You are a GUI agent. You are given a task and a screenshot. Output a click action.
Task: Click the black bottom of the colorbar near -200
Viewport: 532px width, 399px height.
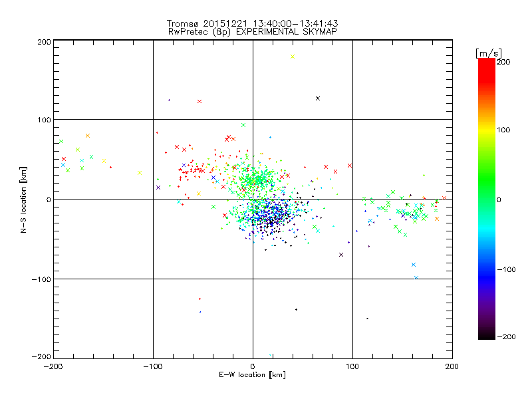tap(487, 334)
